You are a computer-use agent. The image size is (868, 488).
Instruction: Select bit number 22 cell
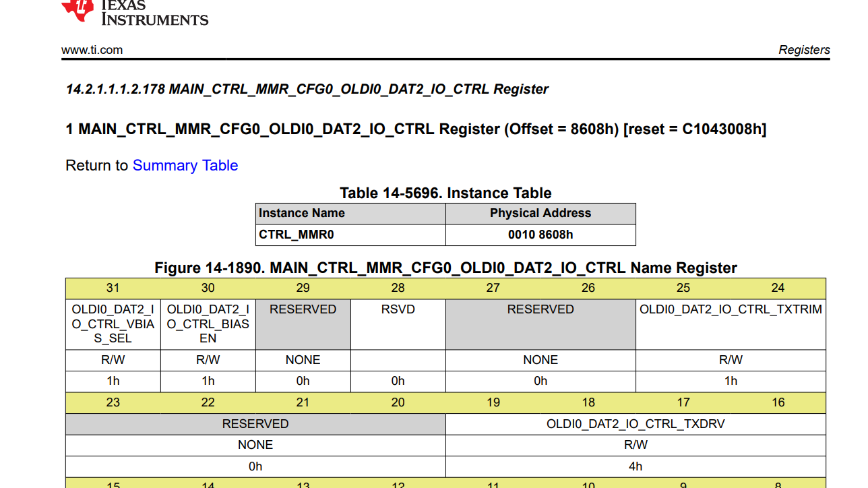click(x=208, y=403)
